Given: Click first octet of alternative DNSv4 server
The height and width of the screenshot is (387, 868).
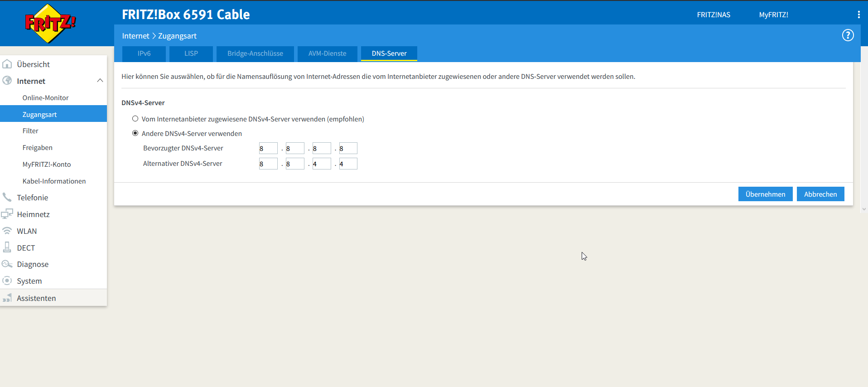Looking at the screenshot, I should click(x=268, y=164).
